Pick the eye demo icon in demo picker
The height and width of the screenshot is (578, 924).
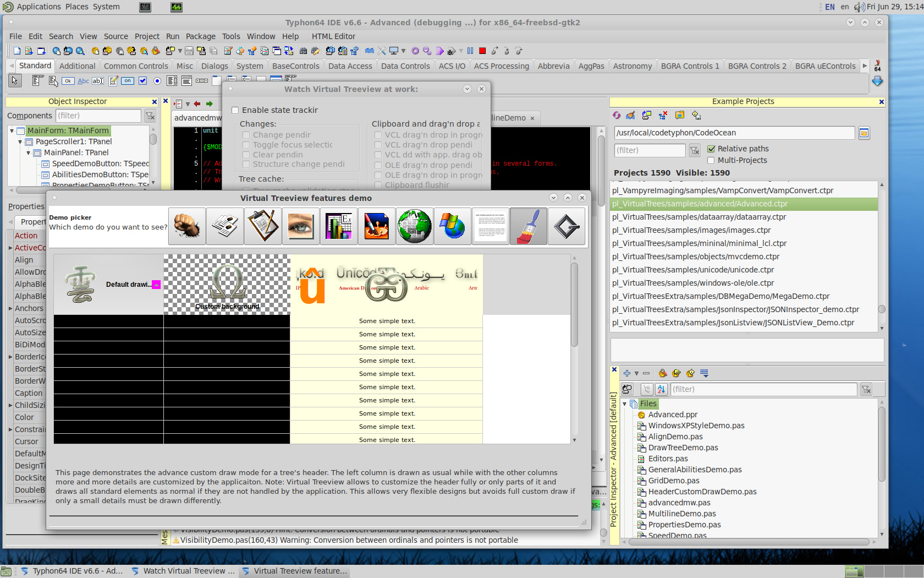(x=301, y=226)
